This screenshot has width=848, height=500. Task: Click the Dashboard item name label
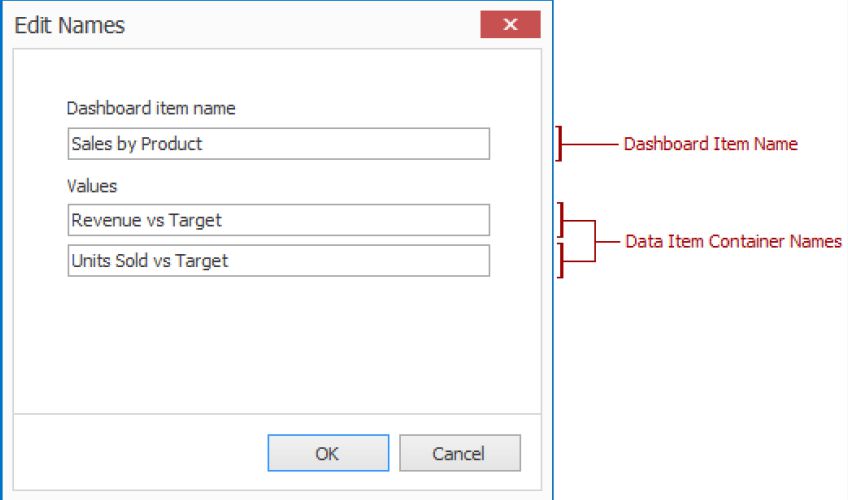click(x=151, y=108)
